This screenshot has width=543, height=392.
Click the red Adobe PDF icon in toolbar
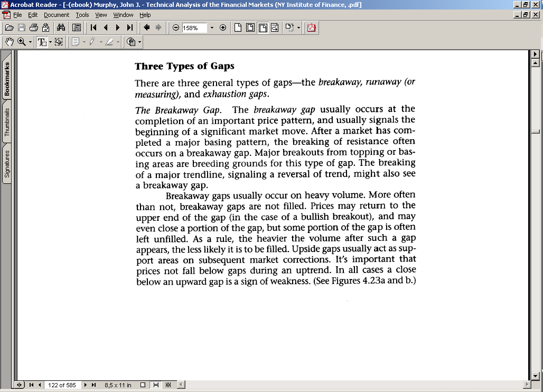pos(311,27)
